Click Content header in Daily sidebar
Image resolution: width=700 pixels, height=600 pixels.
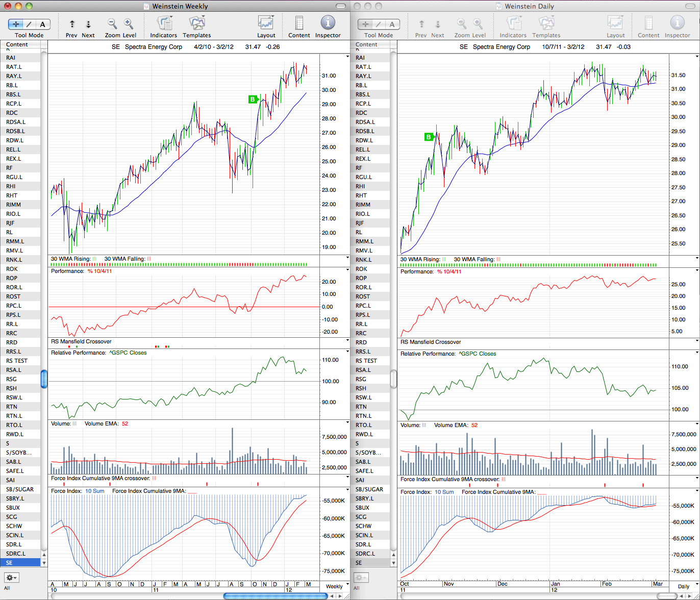point(370,44)
